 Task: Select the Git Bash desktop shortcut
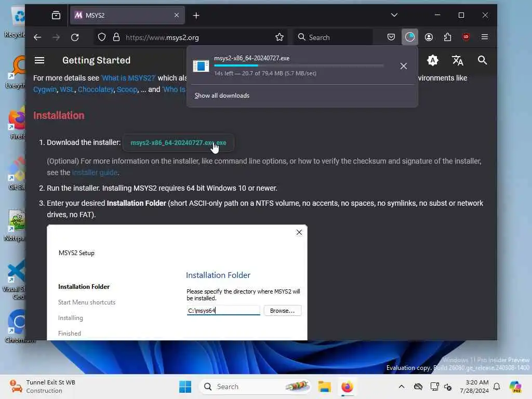(x=16, y=174)
